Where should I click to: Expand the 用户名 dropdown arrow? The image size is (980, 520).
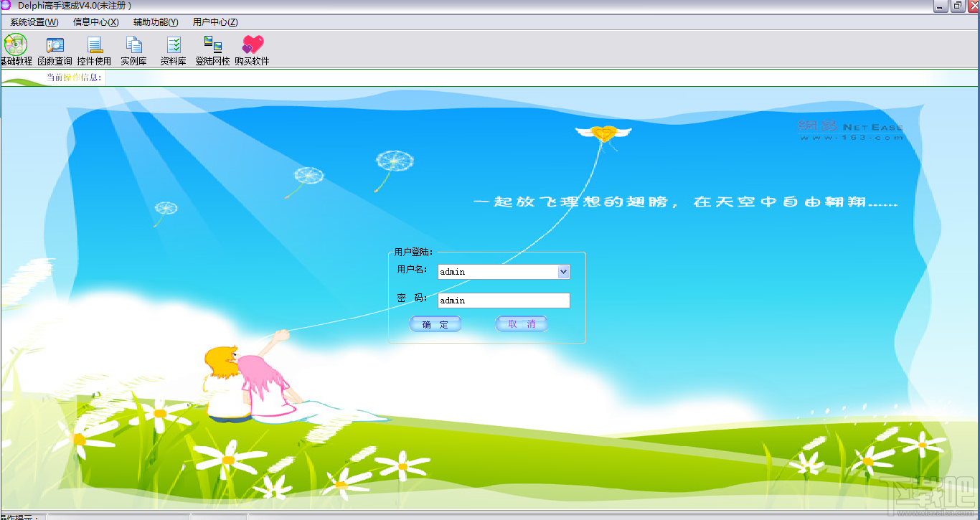[x=563, y=272]
